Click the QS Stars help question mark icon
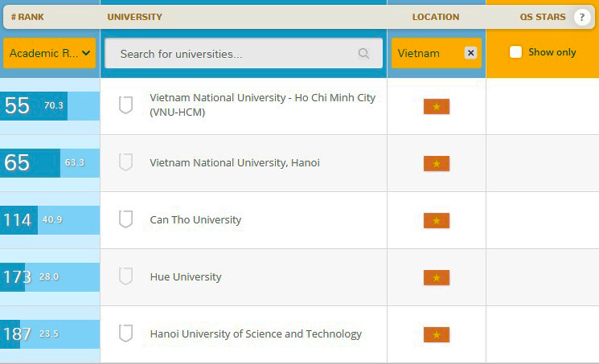599x364 pixels. (582, 17)
